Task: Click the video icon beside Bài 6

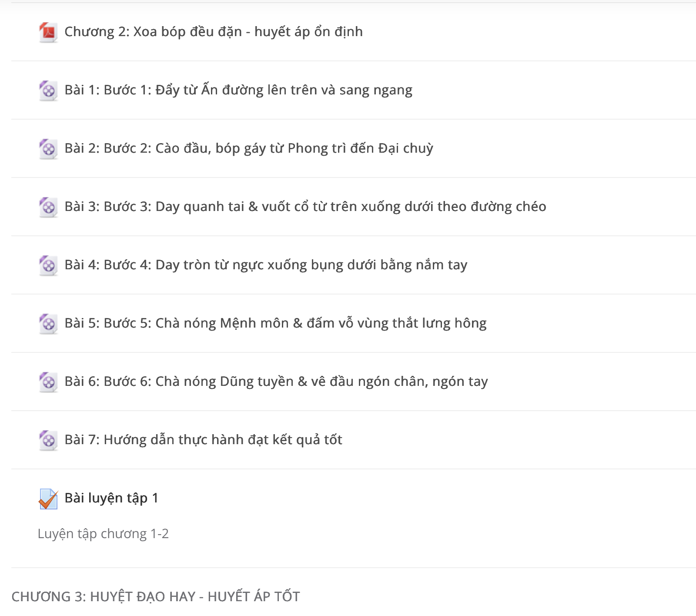Action: (48, 382)
